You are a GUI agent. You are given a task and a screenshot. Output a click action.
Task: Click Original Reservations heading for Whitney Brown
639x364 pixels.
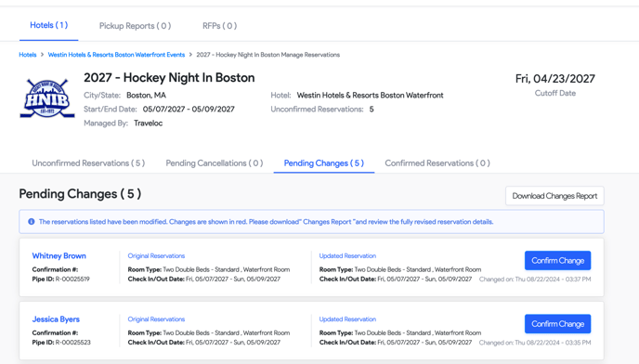[156, 256]
